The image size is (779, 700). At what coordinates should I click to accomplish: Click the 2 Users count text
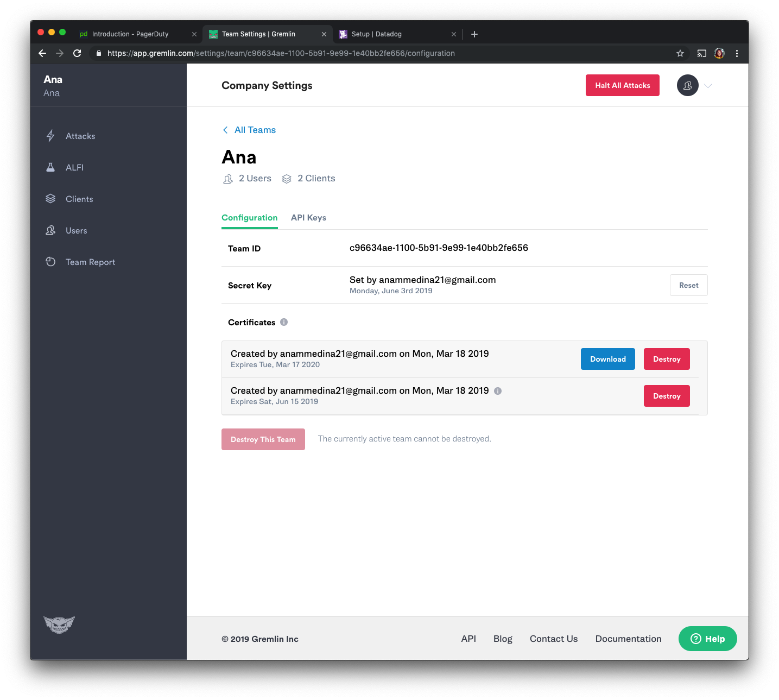tap(255, 179)
